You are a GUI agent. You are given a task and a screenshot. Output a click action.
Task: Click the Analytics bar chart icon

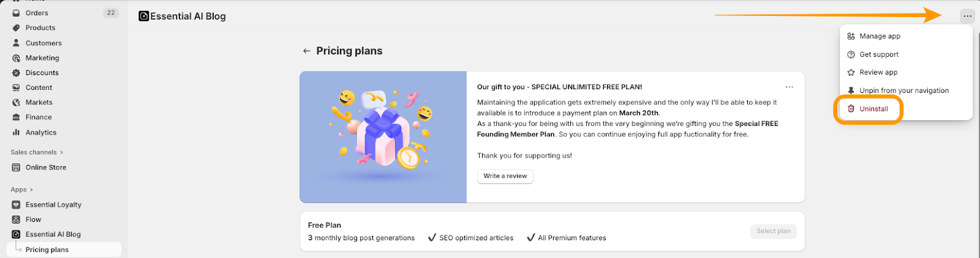click(17, 133)
